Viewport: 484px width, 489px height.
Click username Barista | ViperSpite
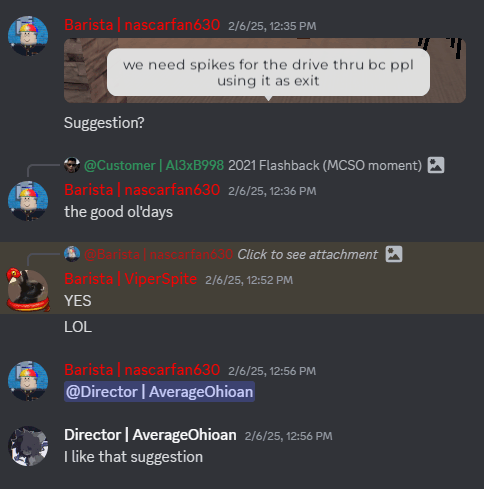(130, 279)
